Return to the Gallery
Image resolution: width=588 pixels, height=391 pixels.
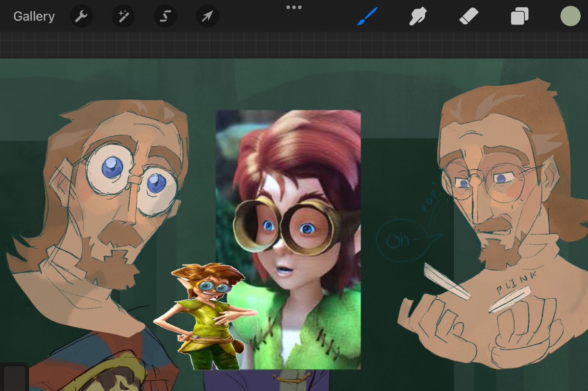(x=34, y=17)
